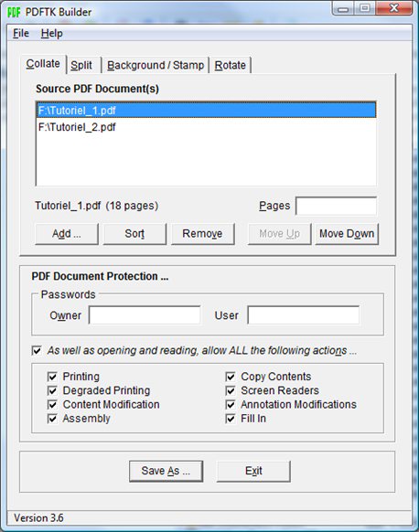Click the Sort button
419x532 pixels.
pyautogui.click(x=134, y=233)
